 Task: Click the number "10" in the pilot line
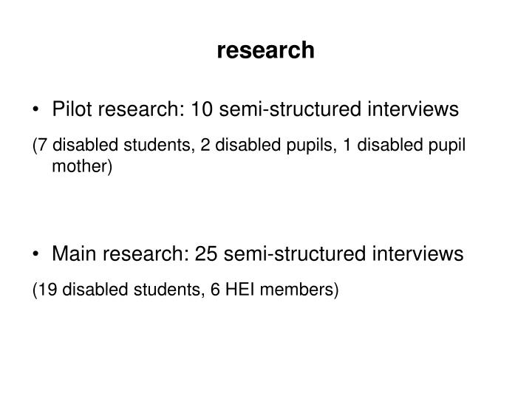[202, 109]
